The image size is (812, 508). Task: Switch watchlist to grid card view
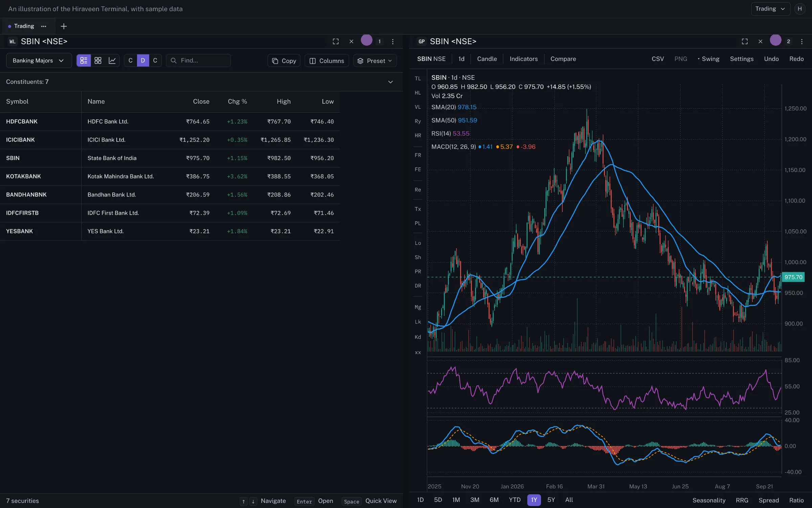[x=98, y=61]
